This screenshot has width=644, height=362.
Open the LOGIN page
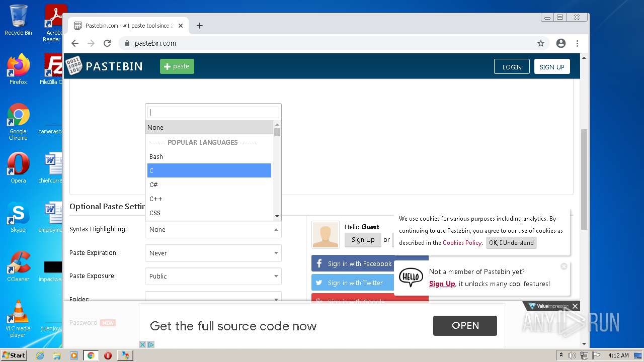coord(512,67)
